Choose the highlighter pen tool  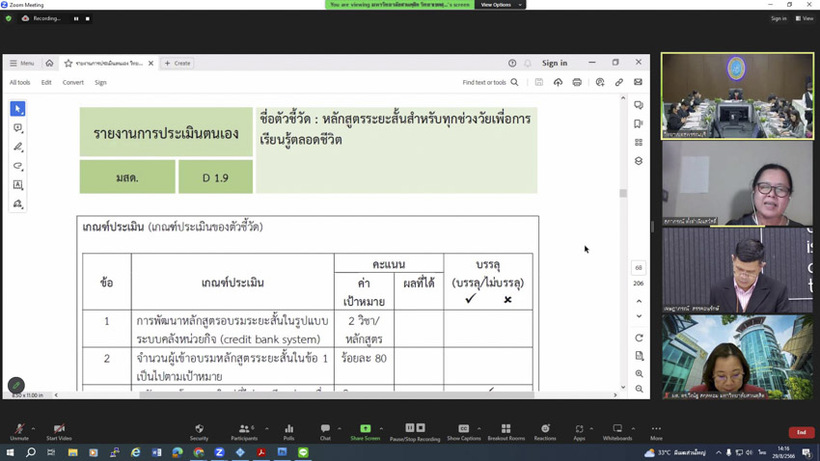coord(18,147)
